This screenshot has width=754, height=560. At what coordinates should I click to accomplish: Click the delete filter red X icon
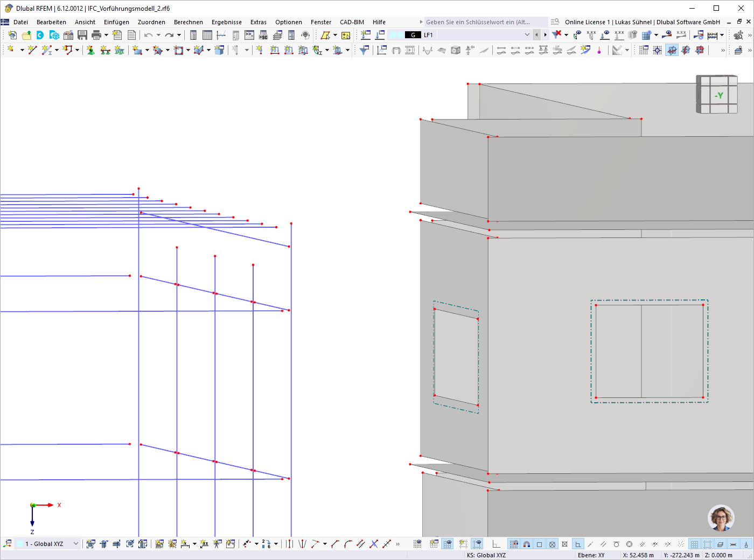click(x=557, y=35)
